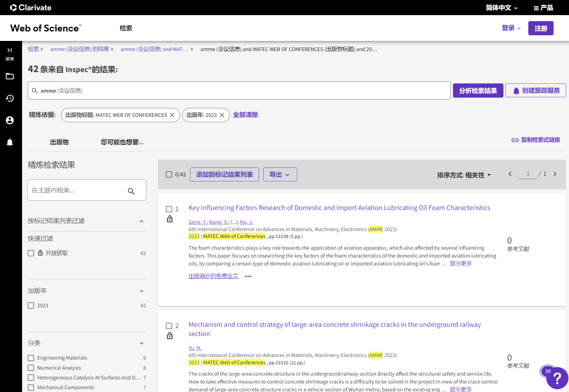This screenshot has width=569, height=392.
Task: Toggle the select-all 0/42 checkbox
Action: pyautogui.click(x=169, y=174)
